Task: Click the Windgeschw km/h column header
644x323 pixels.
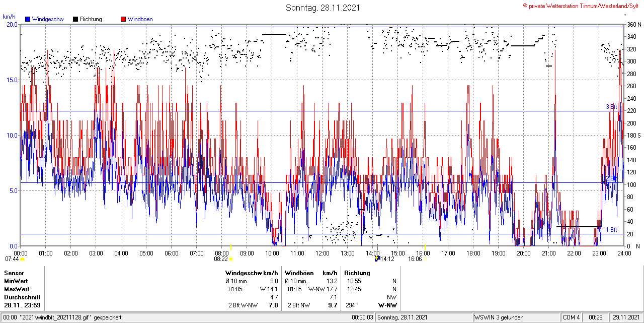Action: (x=252, y=273)
